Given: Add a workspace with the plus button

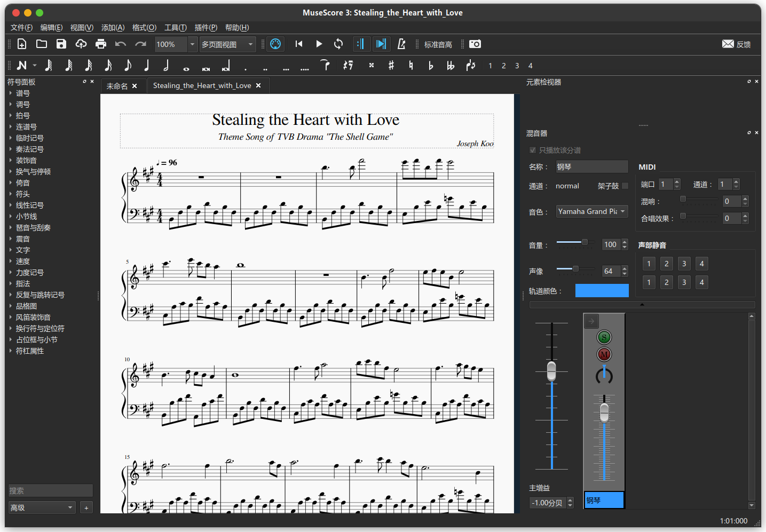Looking at the screenshot, I should [x=86, y=507].
